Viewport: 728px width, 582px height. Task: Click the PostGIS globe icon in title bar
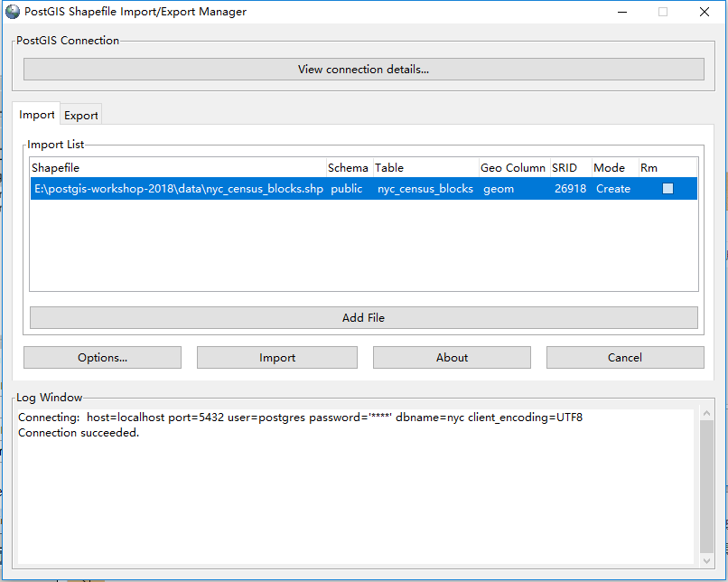pyautogui.click(x=13, y=12)
